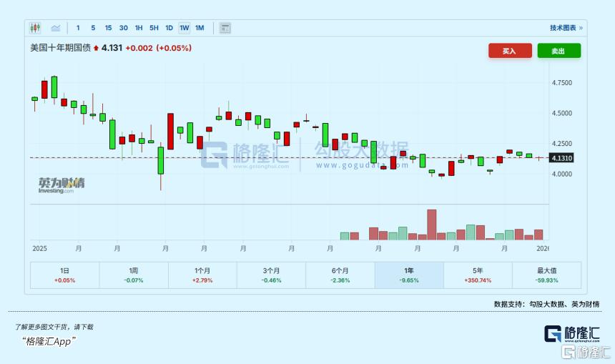Choose the 1 minute interval
615x364 pixels.
[78, 28]
